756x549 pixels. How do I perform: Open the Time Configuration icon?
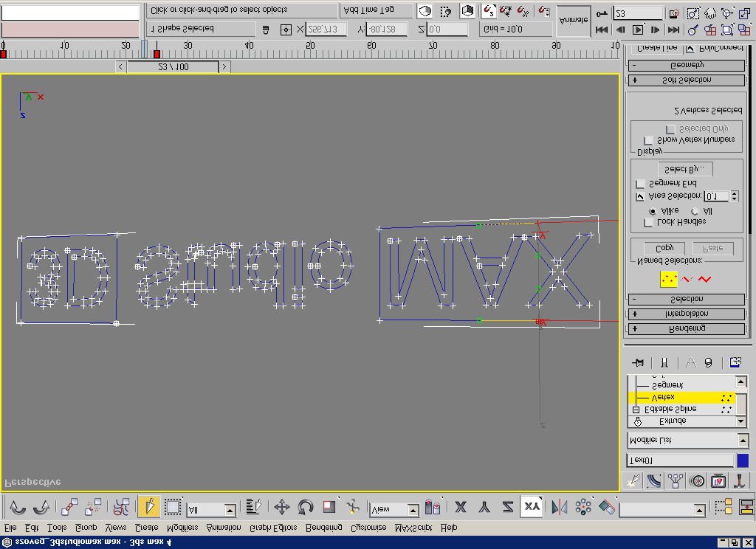tap(675, 13)
